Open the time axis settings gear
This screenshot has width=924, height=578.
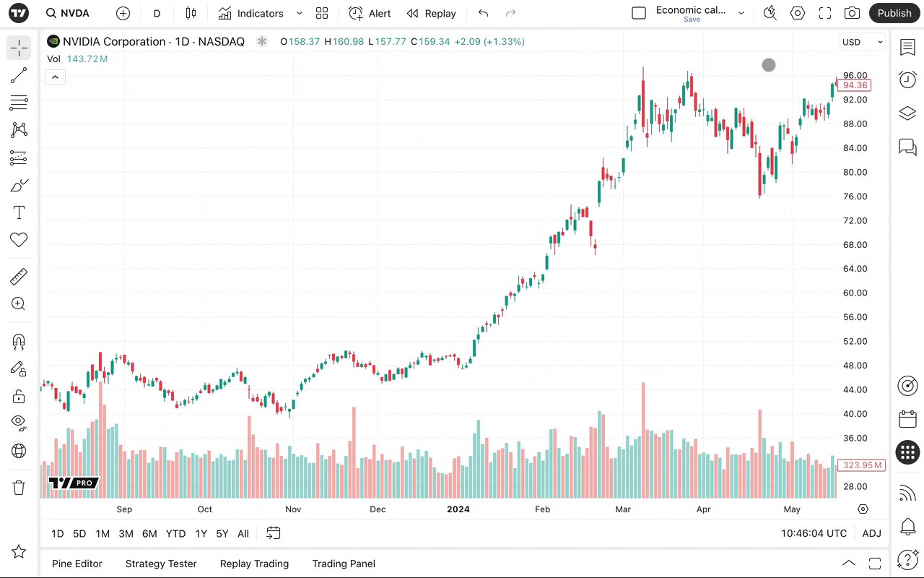pos(863,509)
